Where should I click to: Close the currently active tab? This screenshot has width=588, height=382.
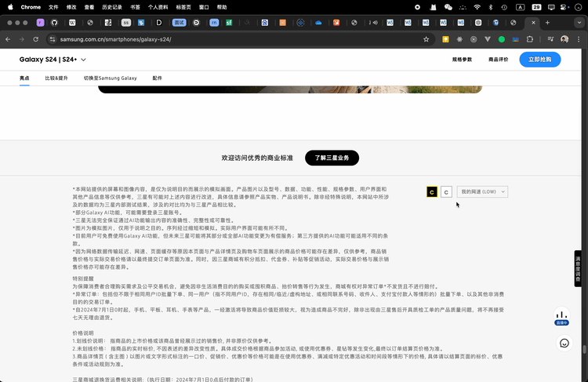click(533, 23)
